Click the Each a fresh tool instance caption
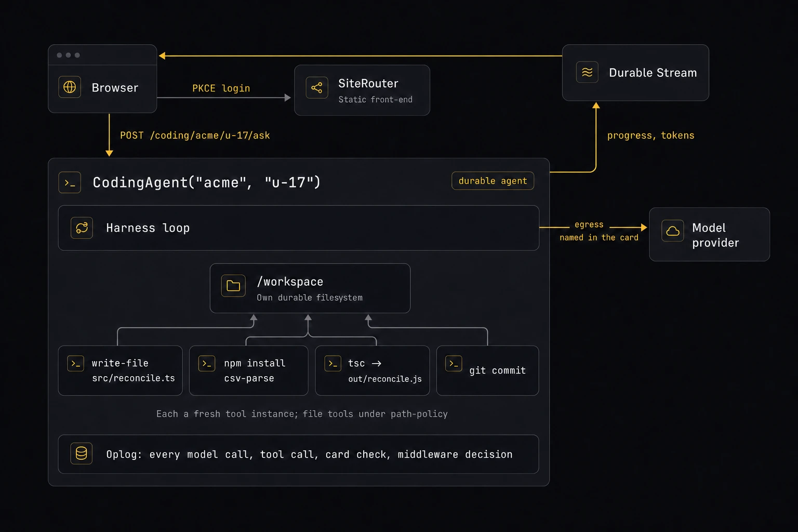 click(302, 414)
